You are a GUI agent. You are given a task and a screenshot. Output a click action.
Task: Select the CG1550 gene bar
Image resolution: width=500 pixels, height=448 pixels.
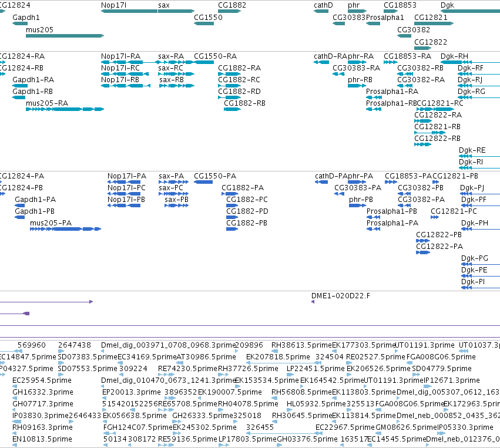coord(204,23)
